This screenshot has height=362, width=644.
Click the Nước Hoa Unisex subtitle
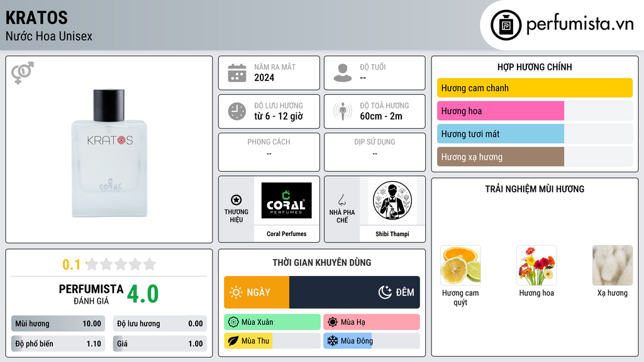(x=49, y=36)
